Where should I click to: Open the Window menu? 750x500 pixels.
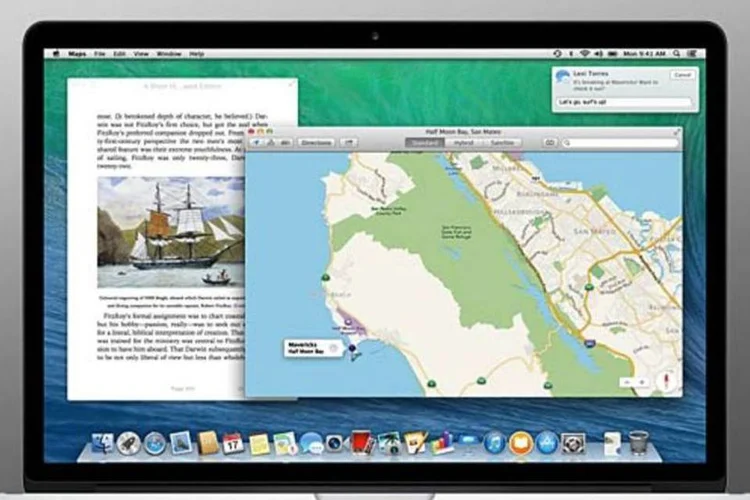169,54
